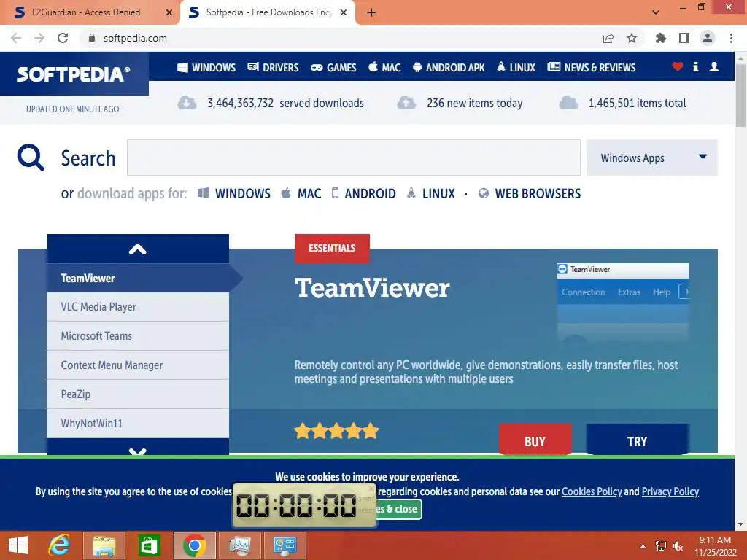
Task: Toggle the Chrome side panel
Action: [x=684, y=38]
